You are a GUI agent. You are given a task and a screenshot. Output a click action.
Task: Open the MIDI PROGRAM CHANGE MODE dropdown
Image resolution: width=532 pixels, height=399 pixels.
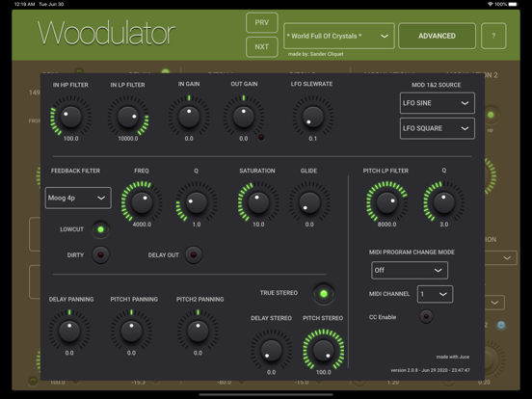click(410, 270)
